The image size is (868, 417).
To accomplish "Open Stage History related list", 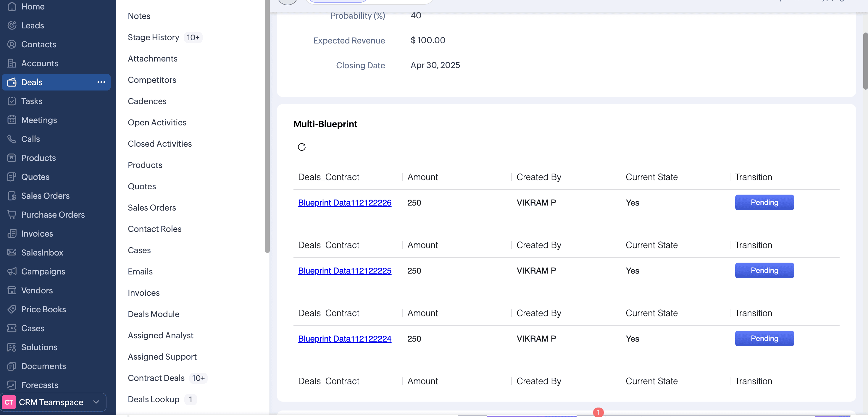I will pos(153,37).
